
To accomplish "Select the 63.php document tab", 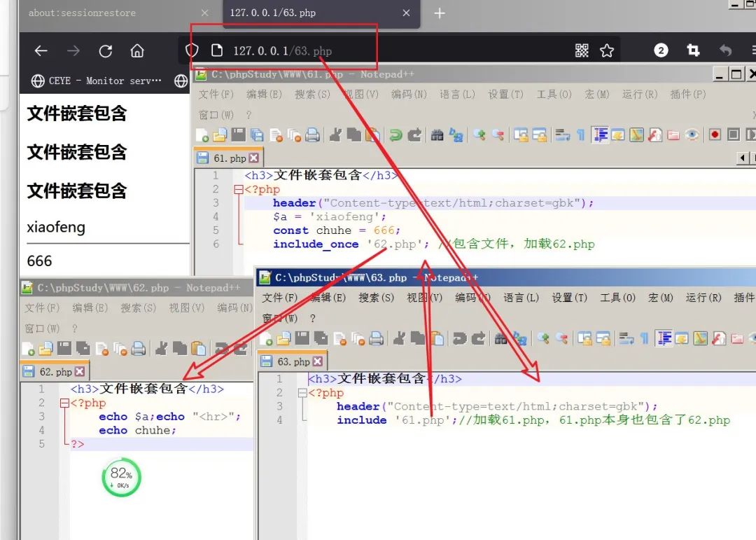I will pyautogui.click(x=292, y=361).
